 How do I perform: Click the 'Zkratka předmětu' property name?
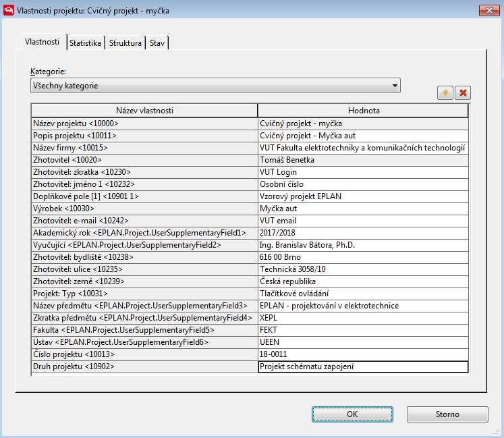pyautogui.click(x=144, y=318)
